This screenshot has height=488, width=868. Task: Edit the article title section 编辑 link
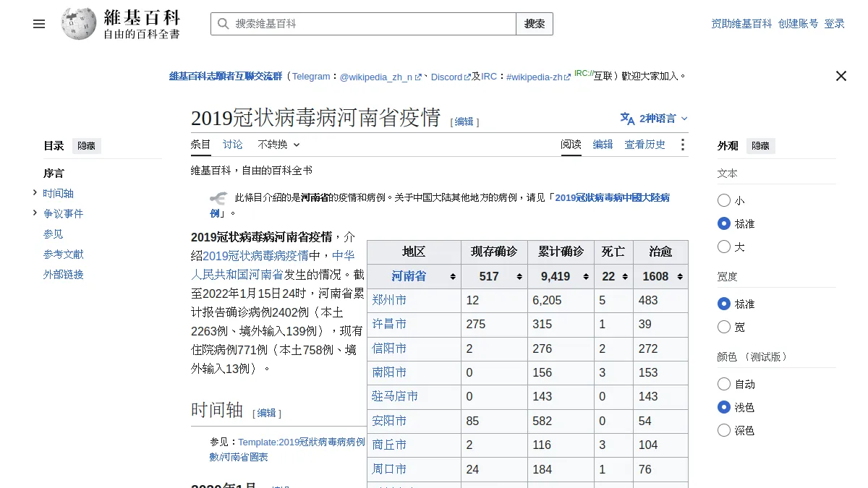click(464, 121)
